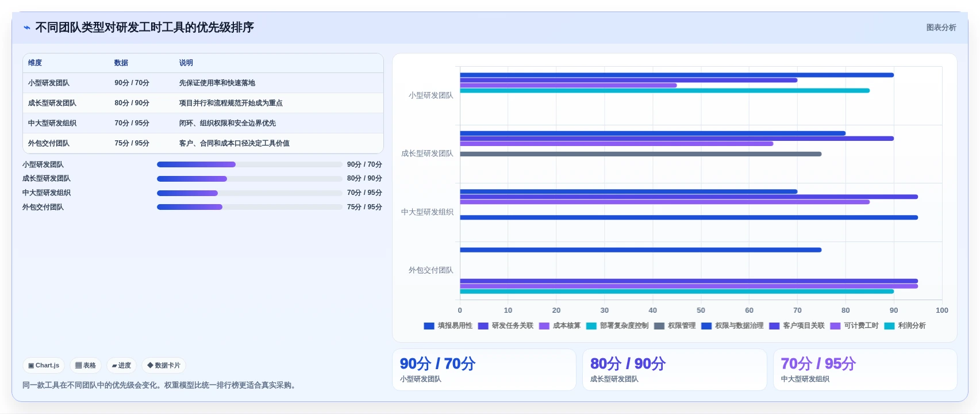Hide the 成本核算 legend series
The width and height of the screenshot is (980, 414).
pos(560,325)
